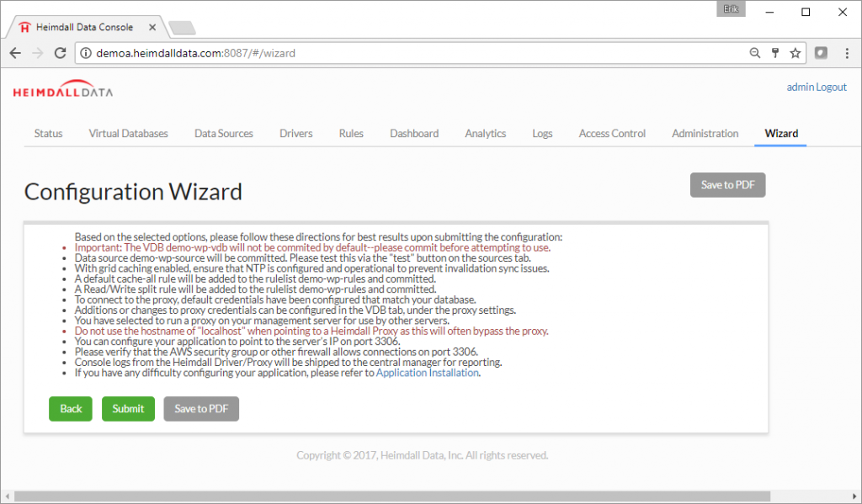This screenshot has height=504, width=862.
Task: Open the Chrome three-dot menu
Action: (847, 53)
